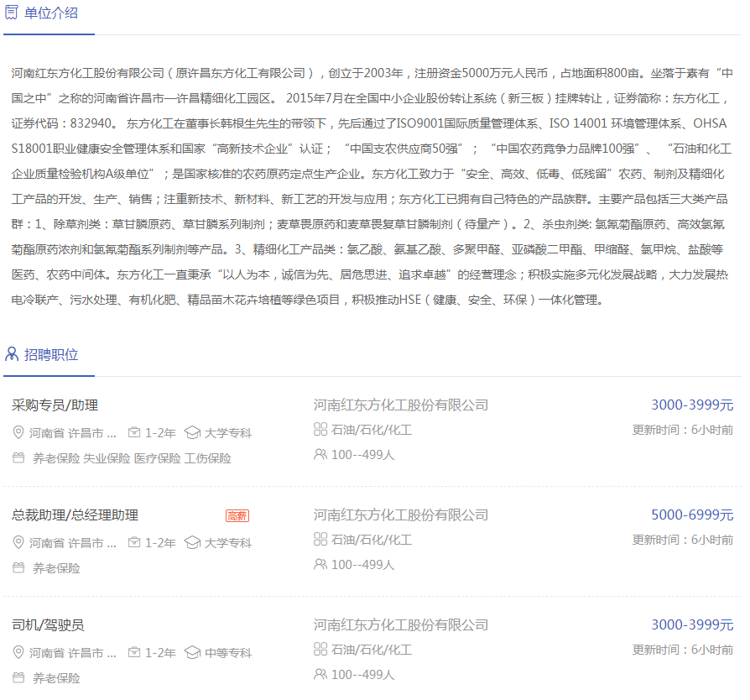Click 1-2年 experience in 司机/驾驶员 row

[160, 653]
